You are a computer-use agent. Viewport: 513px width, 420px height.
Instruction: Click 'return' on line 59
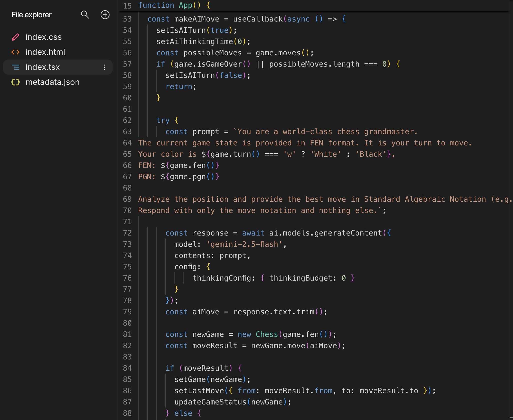pos(179,87)
